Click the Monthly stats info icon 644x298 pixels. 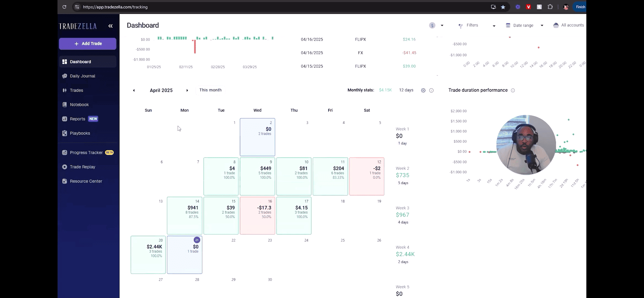coord(431,91)
